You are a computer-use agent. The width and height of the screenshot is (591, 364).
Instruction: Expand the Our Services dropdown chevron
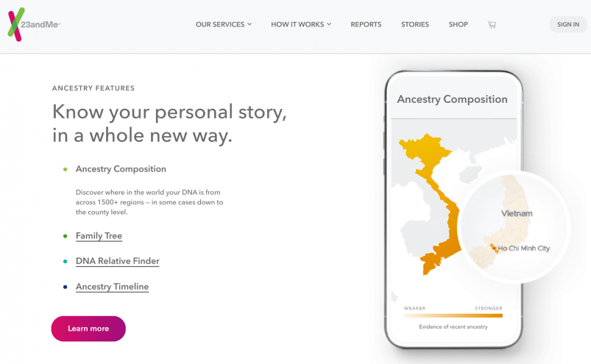coord(250,24)
